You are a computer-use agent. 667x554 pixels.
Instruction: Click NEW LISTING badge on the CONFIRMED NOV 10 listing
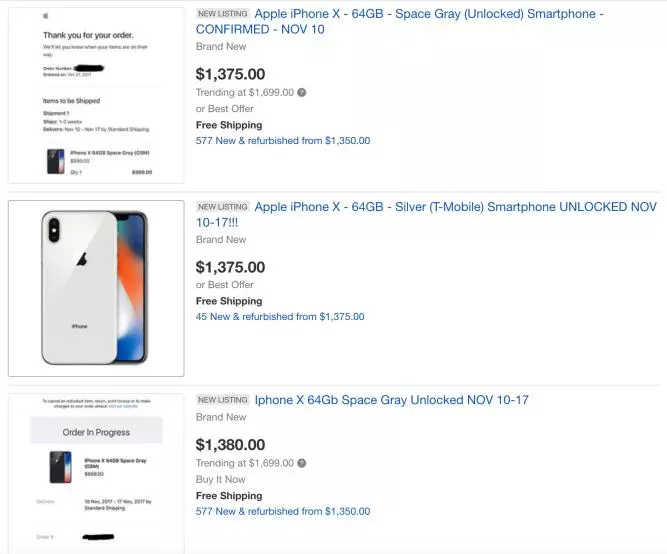(222, 14)
